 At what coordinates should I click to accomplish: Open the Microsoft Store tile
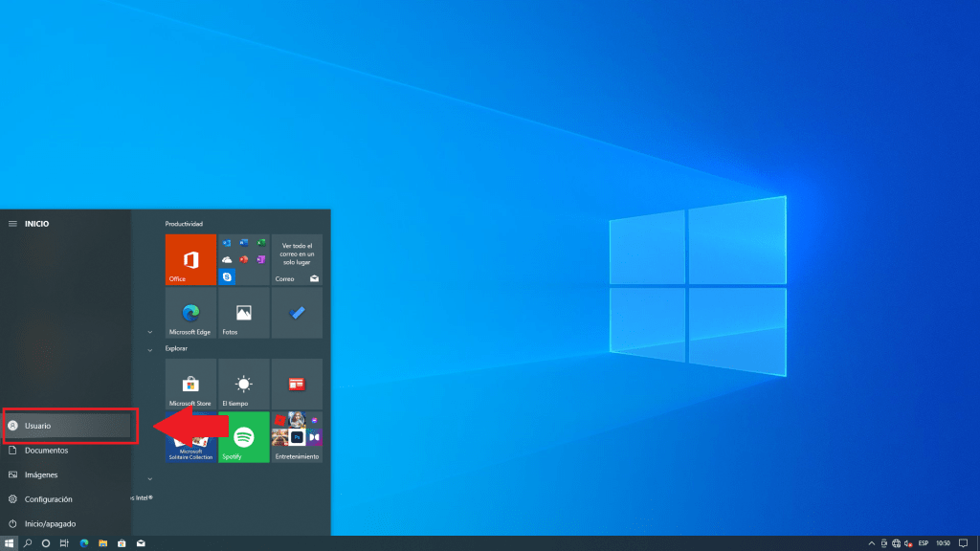point(190,385)
